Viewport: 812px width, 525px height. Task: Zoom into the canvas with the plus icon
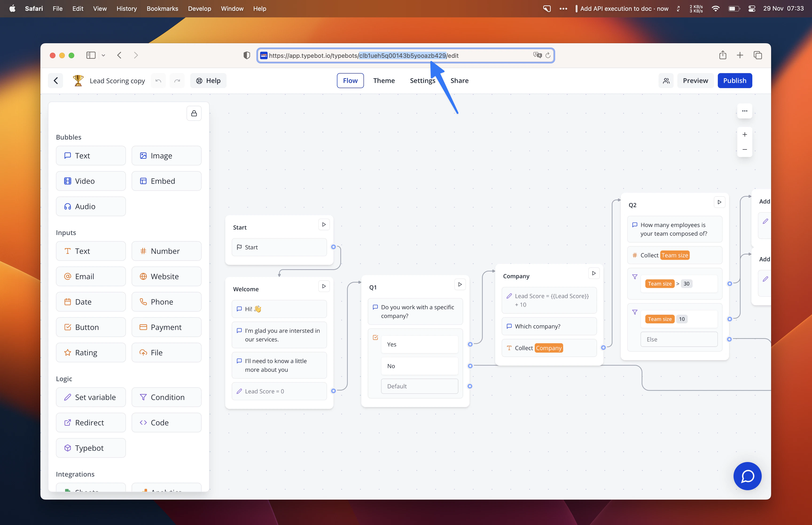click(x=745, y=134)
